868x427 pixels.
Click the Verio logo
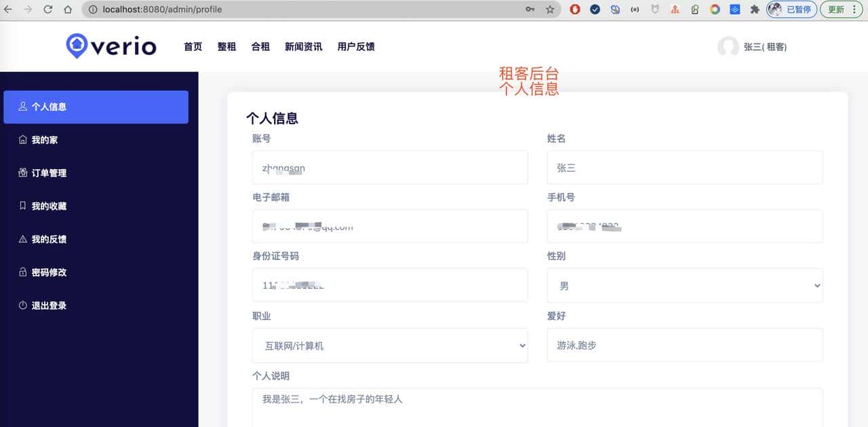(x=110, y=46)
